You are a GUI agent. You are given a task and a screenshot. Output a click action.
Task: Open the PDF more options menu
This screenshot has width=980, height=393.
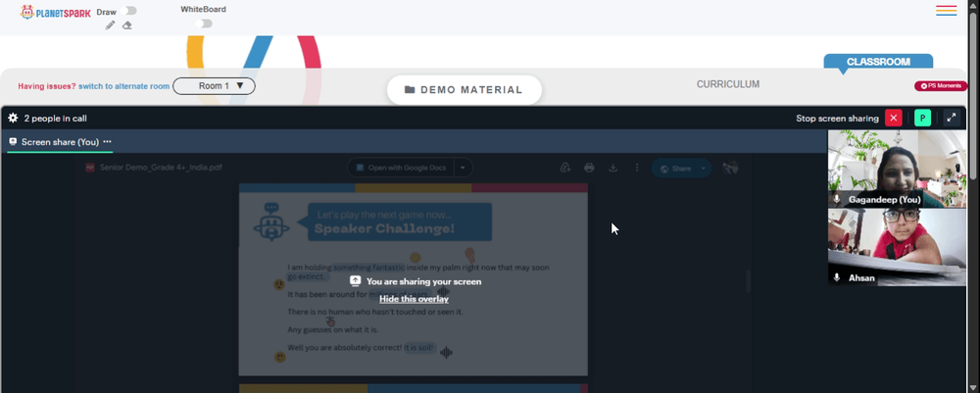click(x=637, y=168)
